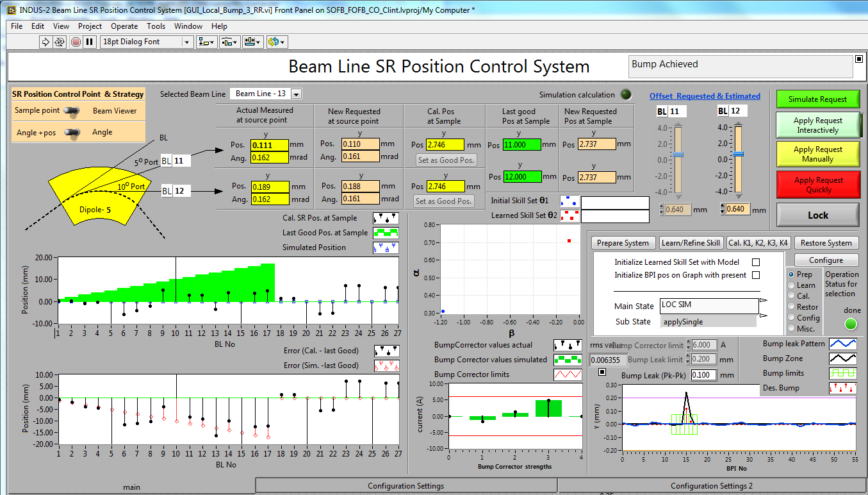Click the Learn/Refine Skill button

[691, 243]
